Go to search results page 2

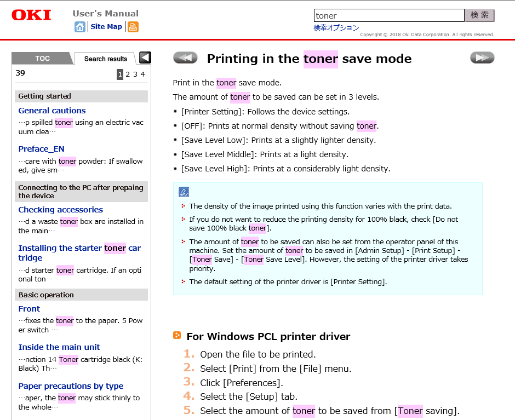click(x=128, y=74)
